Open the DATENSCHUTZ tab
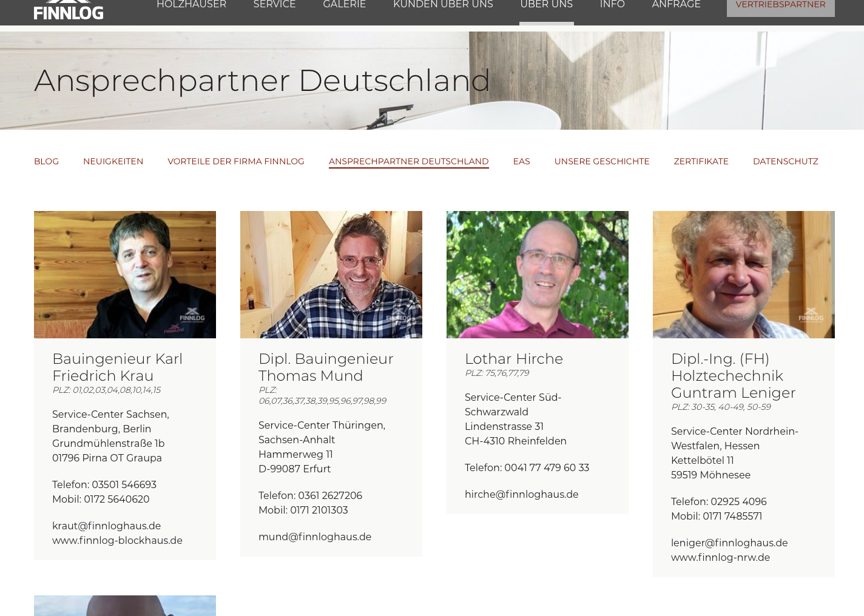 (785, 161)
